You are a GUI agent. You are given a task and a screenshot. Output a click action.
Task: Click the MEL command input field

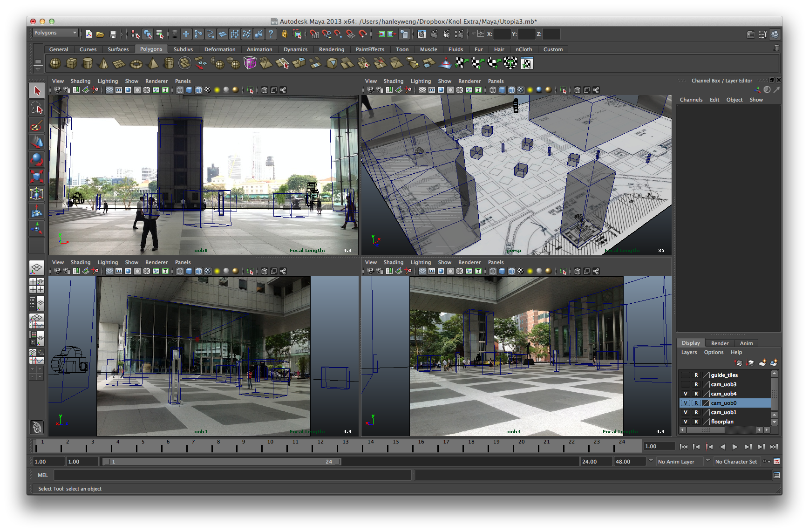tap(232, 475)
